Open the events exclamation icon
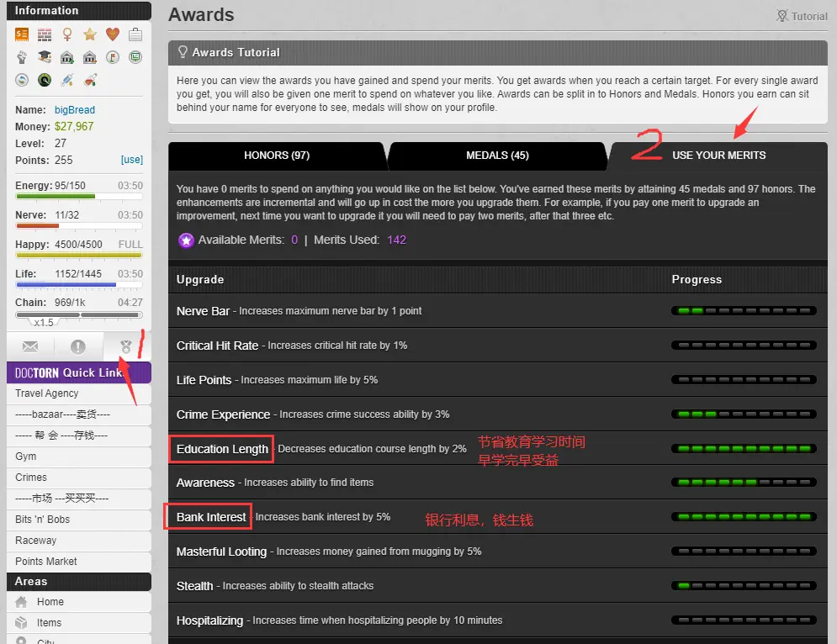This screenshot has width=837, height=644. [78, 346]
